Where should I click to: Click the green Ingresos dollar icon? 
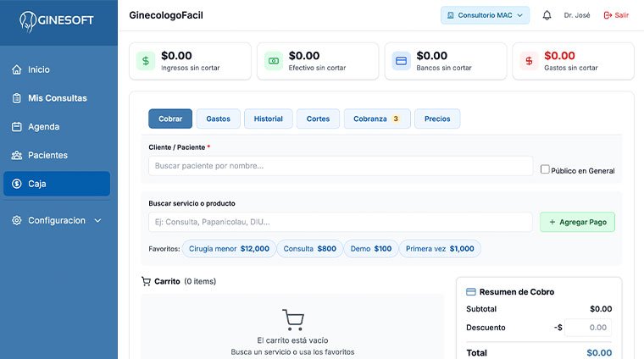(x=146, y=61)
